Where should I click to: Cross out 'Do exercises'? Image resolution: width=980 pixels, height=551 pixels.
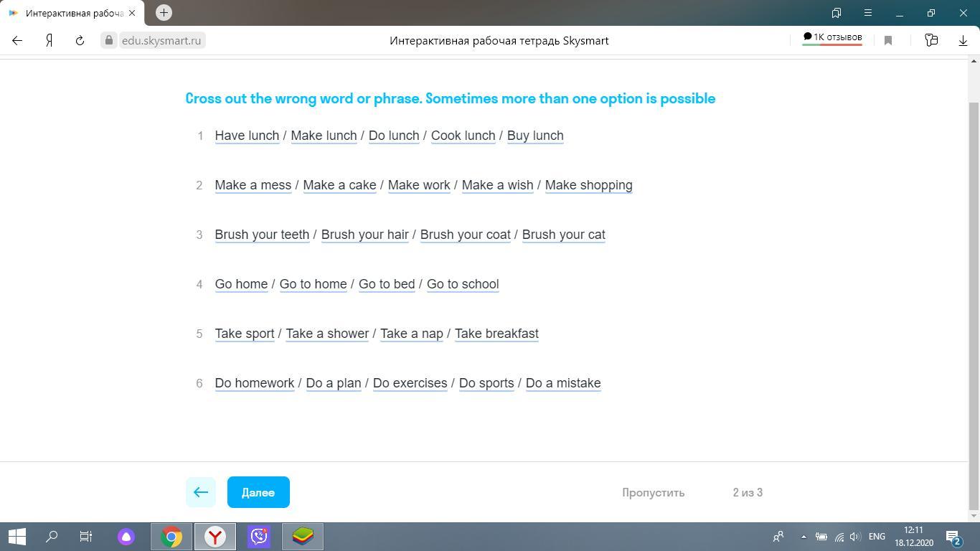pyautogui.click(x=410, y=383)
